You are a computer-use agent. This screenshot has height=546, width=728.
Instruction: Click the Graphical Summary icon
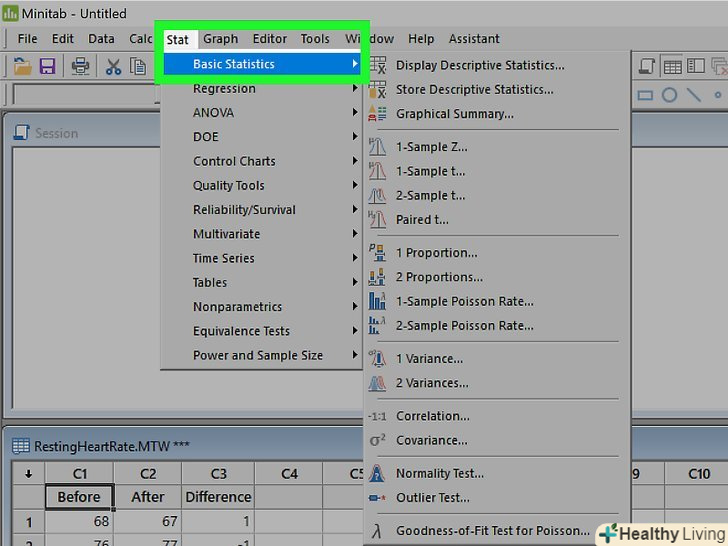click(377, 113)
